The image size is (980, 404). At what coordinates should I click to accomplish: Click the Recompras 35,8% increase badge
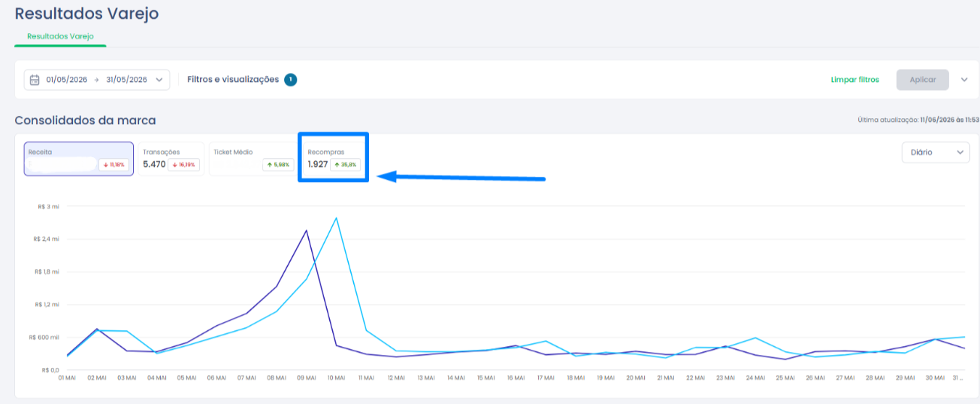click(x=346, y=164)
